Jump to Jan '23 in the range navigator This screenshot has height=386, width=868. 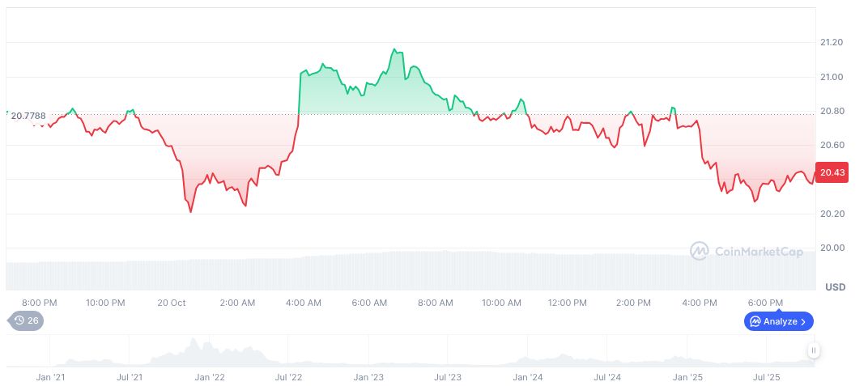[369, 377]
